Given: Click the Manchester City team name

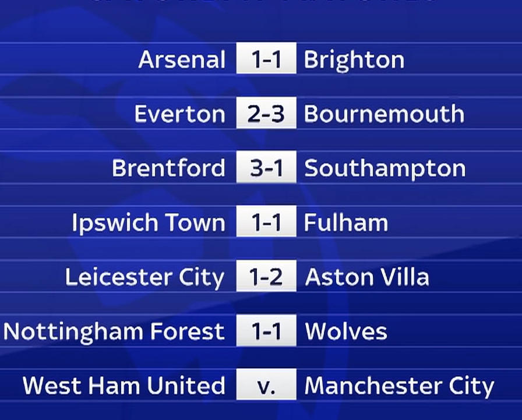Looking at the screenshot, I should point(399,387).
